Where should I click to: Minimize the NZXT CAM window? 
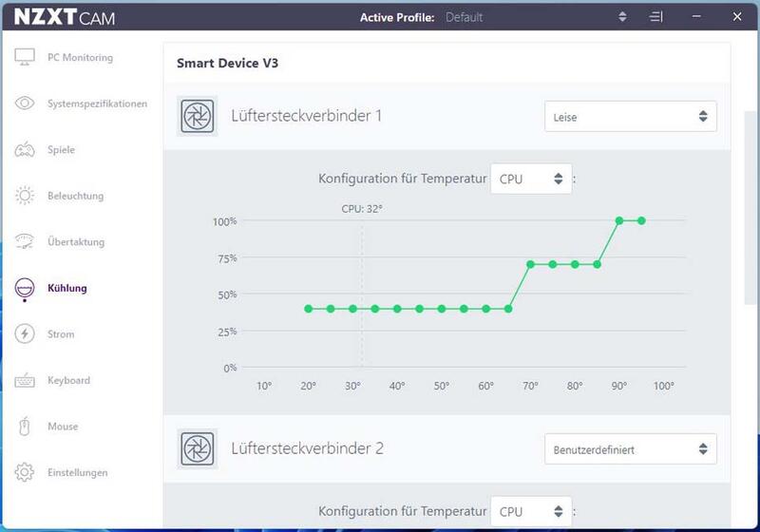tap(696, 16)
